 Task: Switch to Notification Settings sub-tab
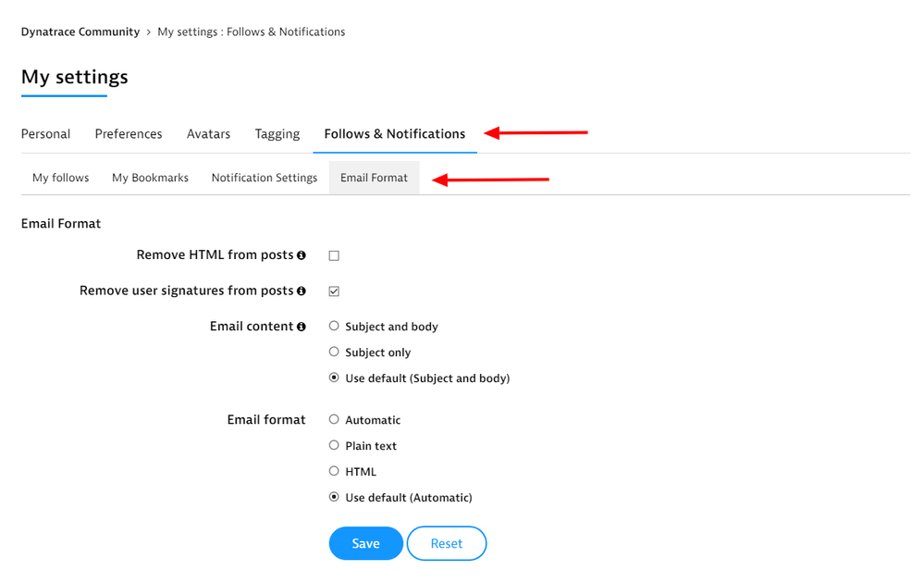265,178
